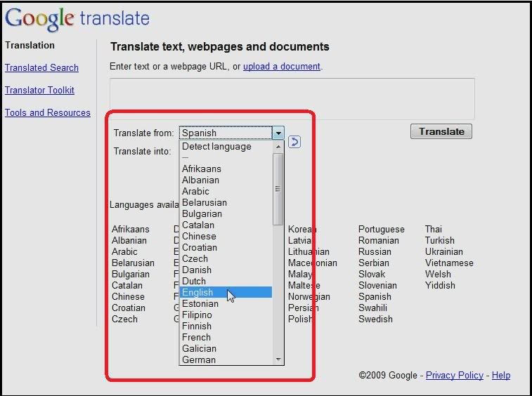
Task: Click the swap languages arrow icon
Action: coord(294,142)
